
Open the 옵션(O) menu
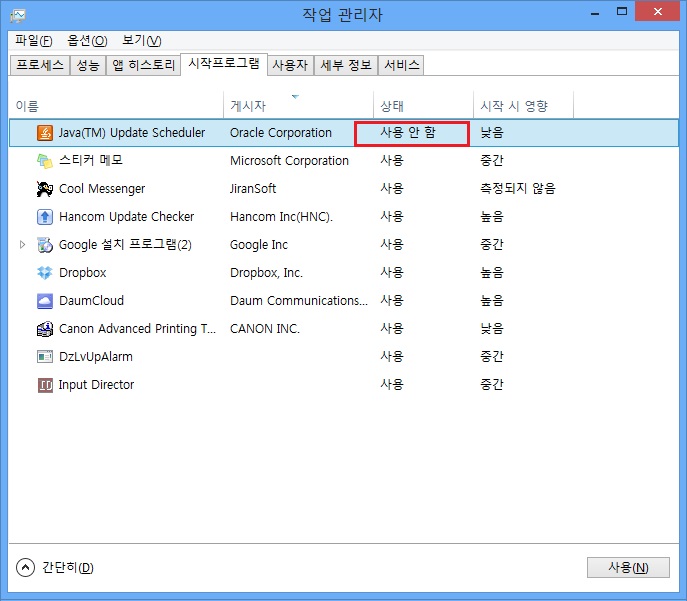(87, 41)
